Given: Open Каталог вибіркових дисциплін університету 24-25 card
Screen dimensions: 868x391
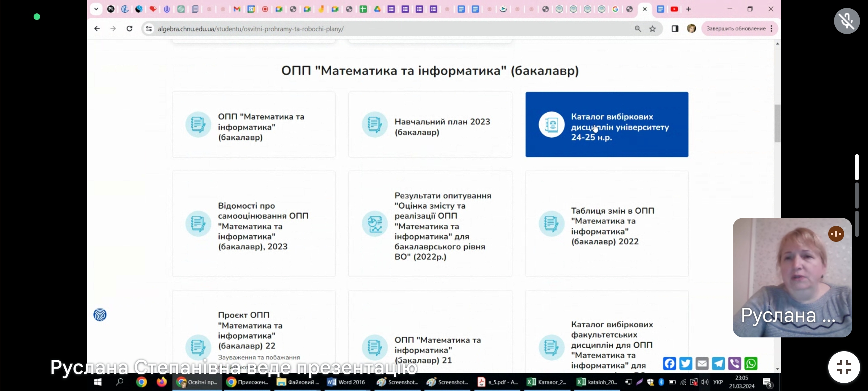Looking at the screenshot, I should pyautogui.click(x=607, y=125).
